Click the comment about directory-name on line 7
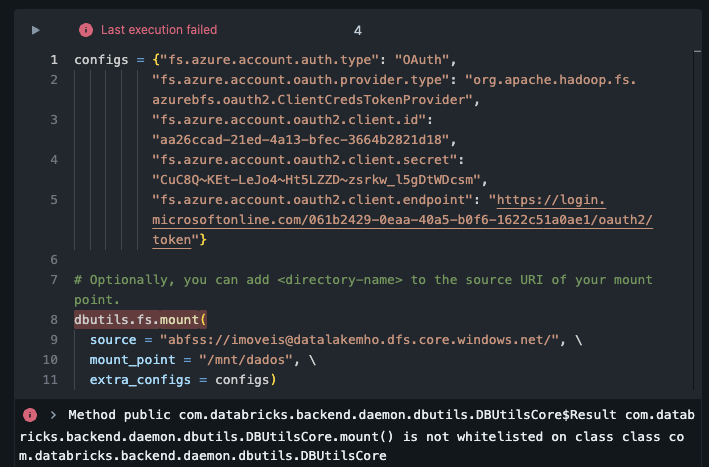This screenshot has height=467, width=709. click(363, 289)
